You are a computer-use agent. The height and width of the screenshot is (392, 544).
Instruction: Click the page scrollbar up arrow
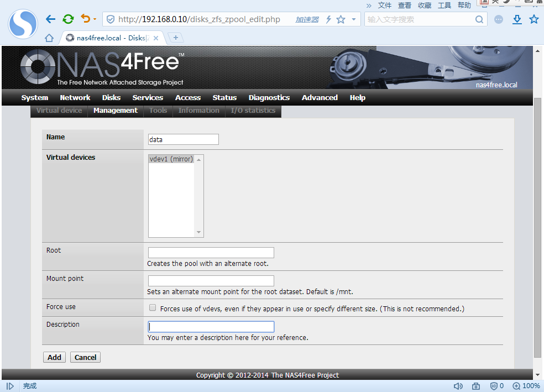[537, 51]
